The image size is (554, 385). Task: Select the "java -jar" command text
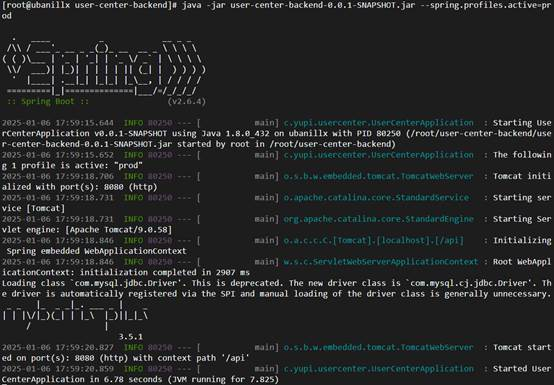(x=204, y=6)
